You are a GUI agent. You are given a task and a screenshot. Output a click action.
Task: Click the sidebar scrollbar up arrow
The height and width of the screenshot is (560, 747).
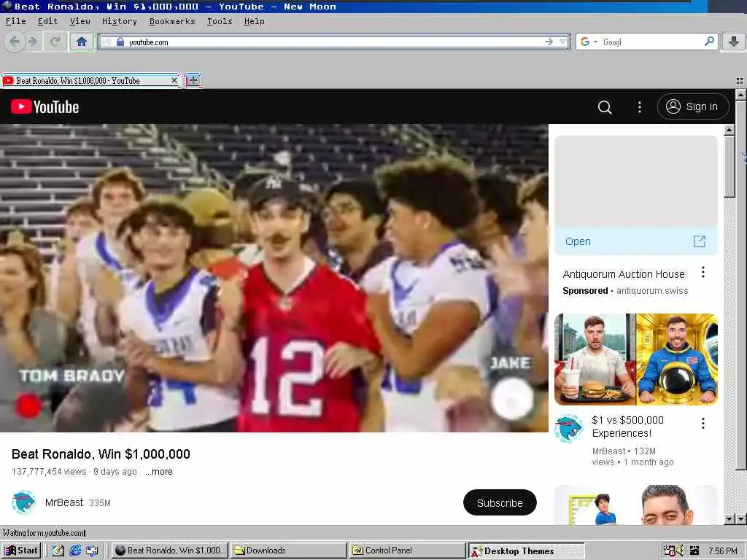point(729,130)
